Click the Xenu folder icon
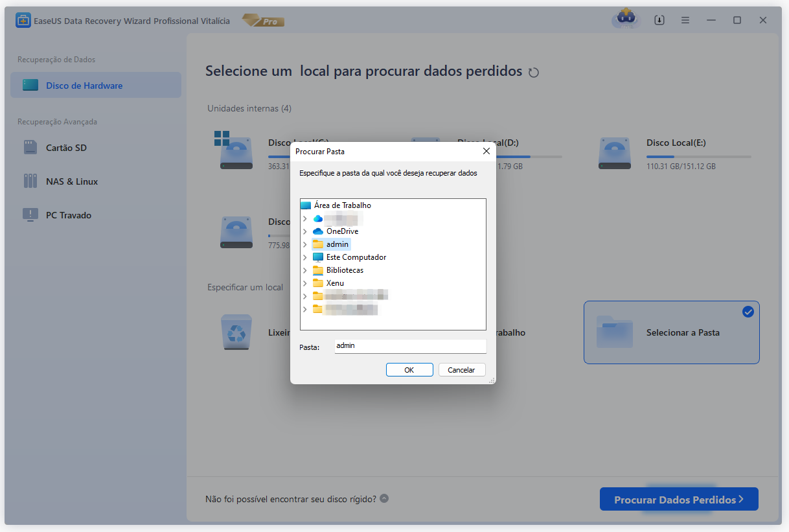The height and width of the screenshot is (532, 789). pyautogui.click(x=317, y=283)
